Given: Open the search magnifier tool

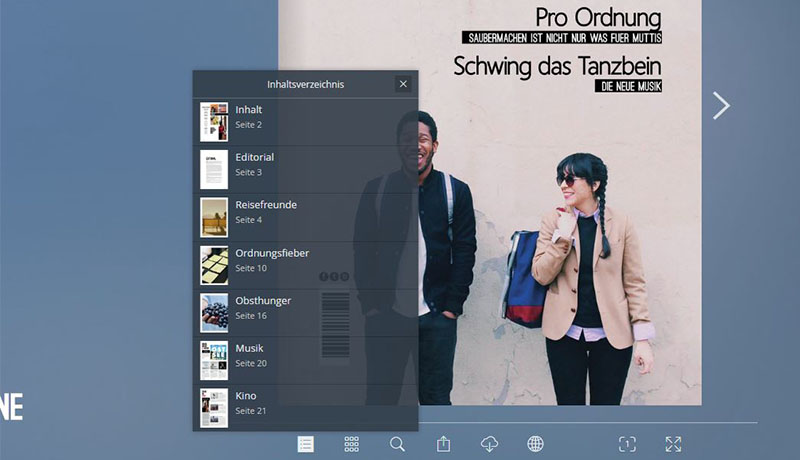Looking at the screenshot, I should (x=397, y=444).
